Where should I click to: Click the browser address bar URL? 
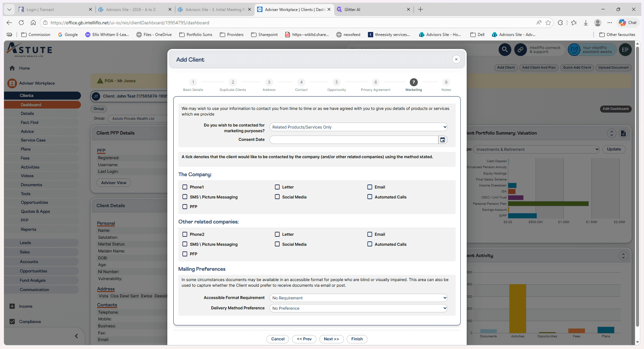click(130, 23)
